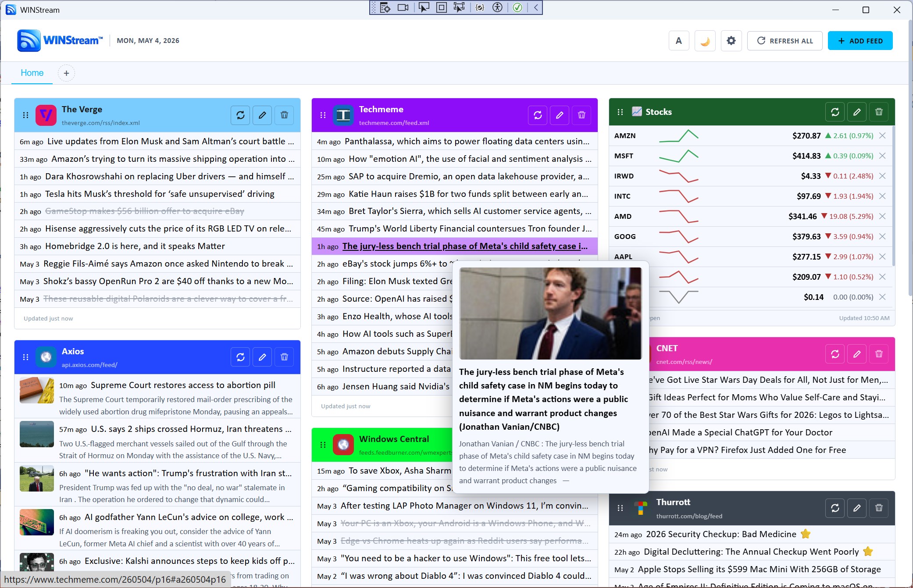Click the Stocks list vertical scrollbar
Viewport: 913px width, 588px height.
(893, 196)
